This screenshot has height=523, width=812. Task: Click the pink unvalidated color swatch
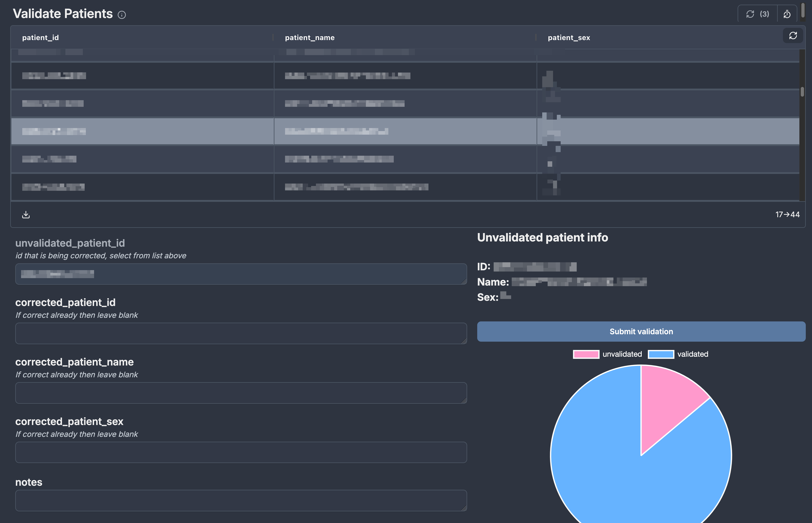586,354
